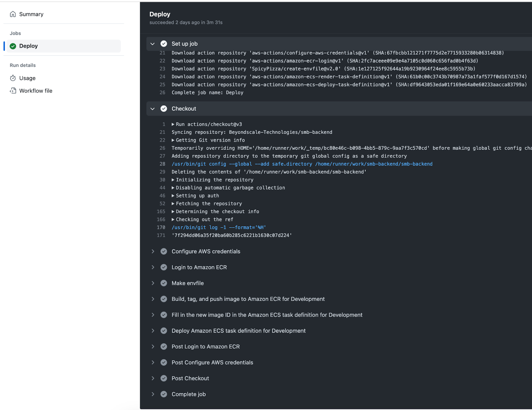
Task: Expand the Login to Amazon ECR step
Action: coord(153,267)
